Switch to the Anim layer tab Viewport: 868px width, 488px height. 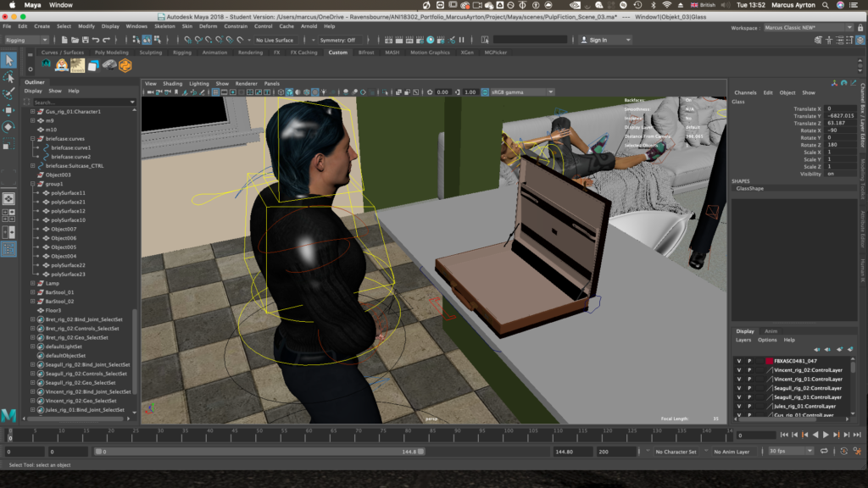point(771,331)
